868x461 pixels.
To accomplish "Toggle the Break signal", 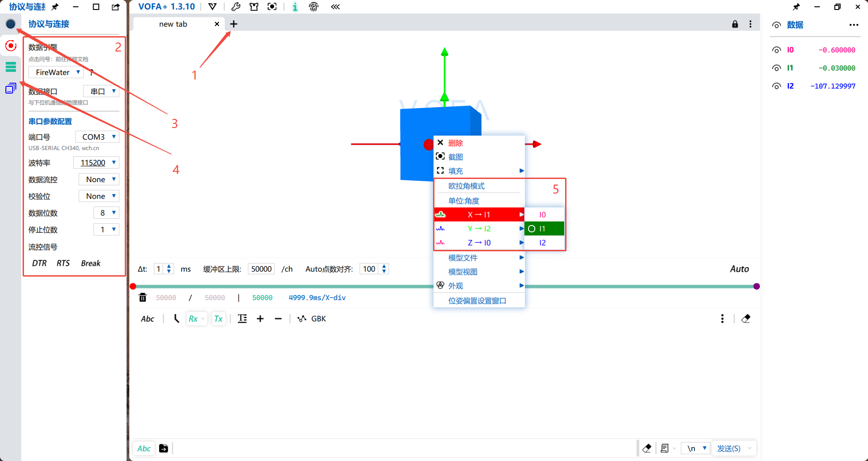I will [x=91, y=263].
